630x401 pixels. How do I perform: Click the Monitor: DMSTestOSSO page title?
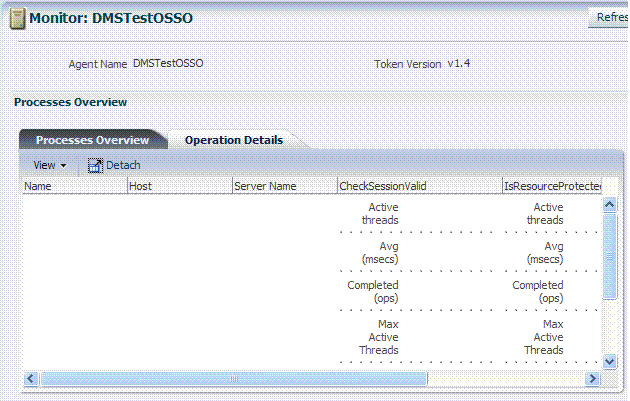tap(111, 18)
